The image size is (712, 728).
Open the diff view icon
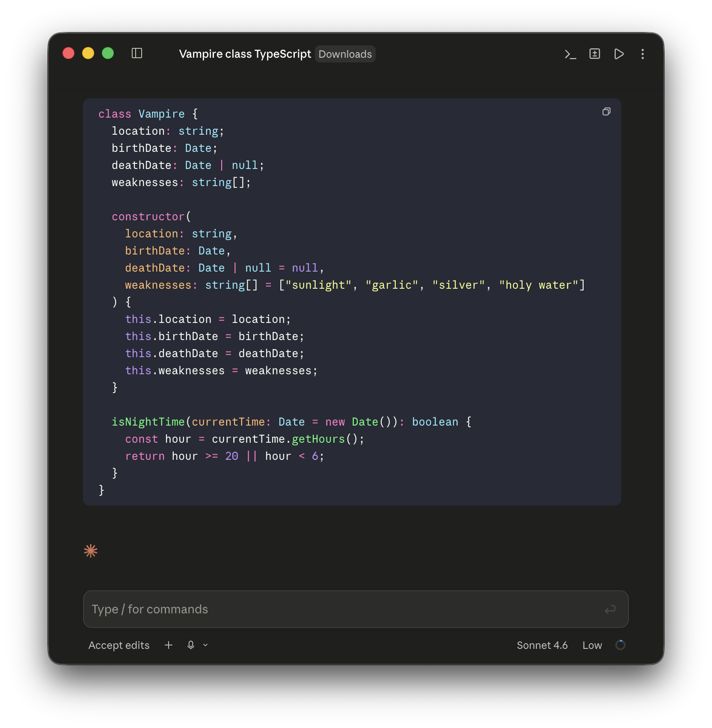(595, 53)
